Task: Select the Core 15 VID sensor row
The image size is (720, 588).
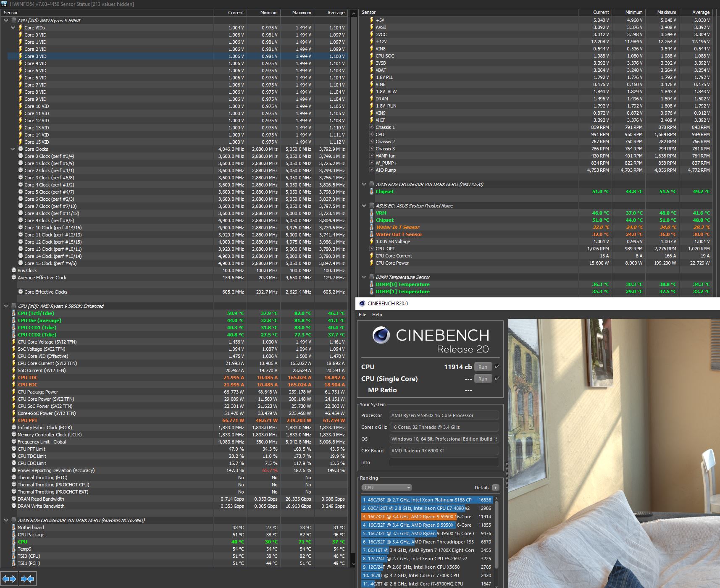Action: [177, 142]
